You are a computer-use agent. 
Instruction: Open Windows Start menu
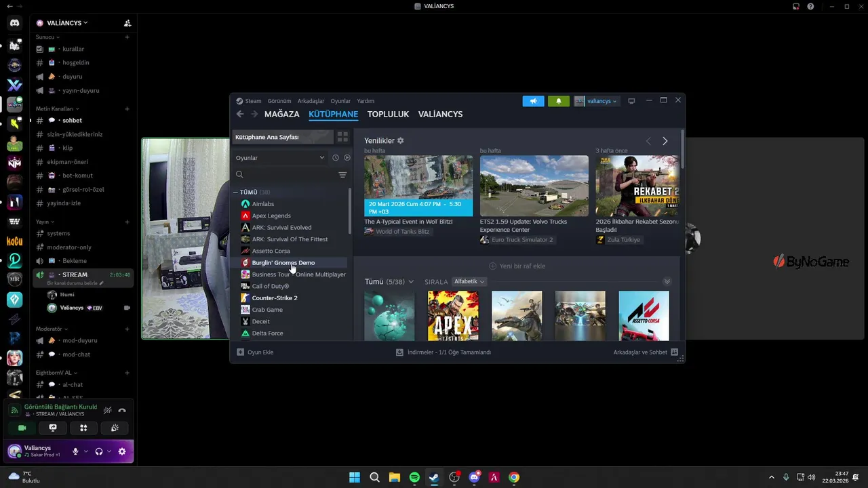(x=355, y=477)
